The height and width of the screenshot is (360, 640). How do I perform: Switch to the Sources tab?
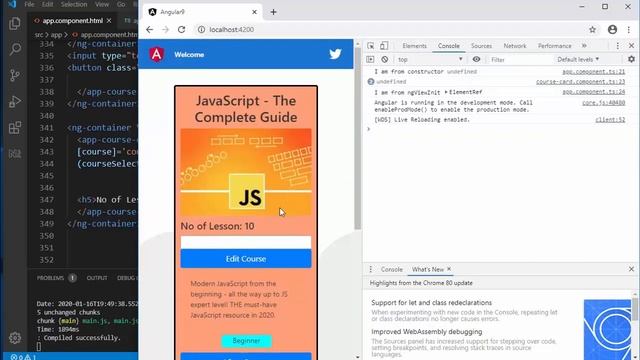pos(481,46)
